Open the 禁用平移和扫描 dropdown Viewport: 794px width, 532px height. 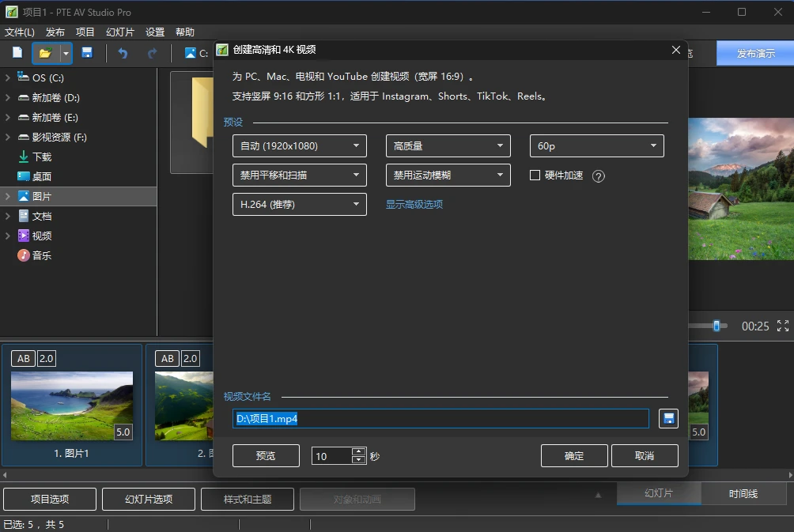coord(299,175)
